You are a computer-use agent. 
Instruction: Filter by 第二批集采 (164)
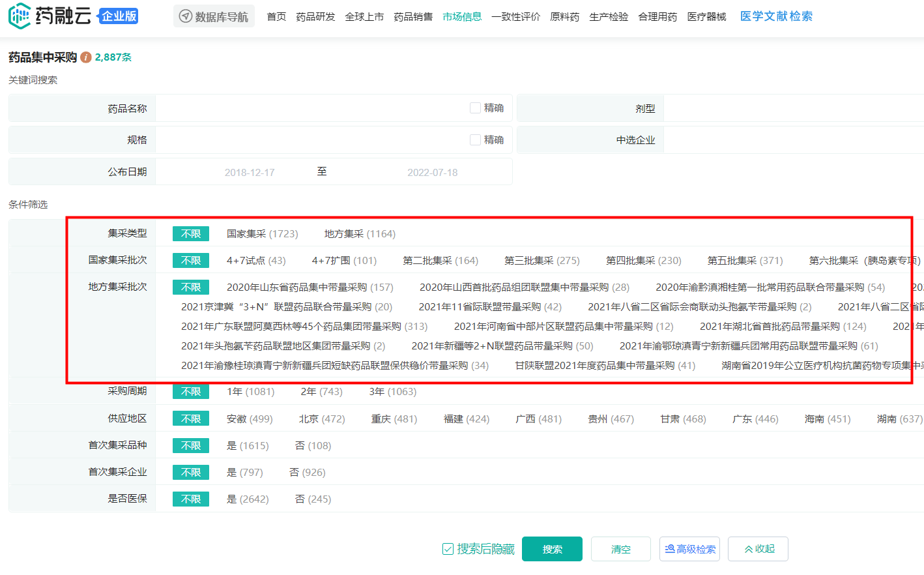pyautogui.click(x=440, y=260)
